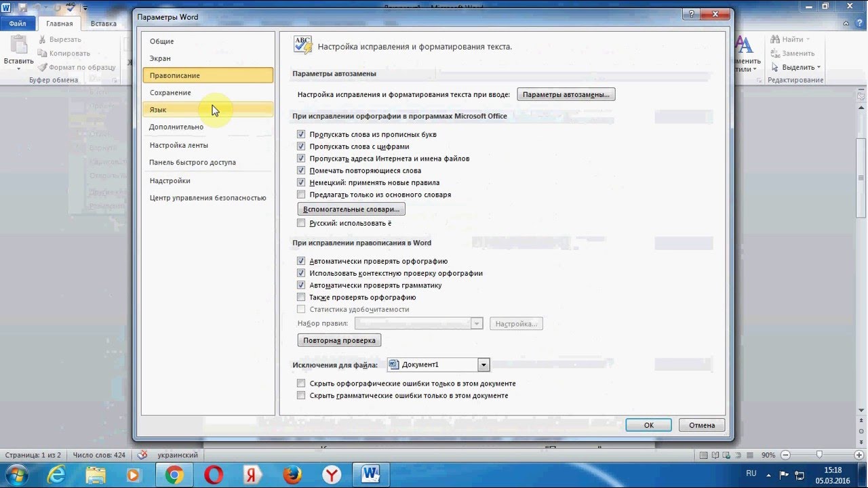Enable Также проверять орфографию checkbox

point(301,297)
